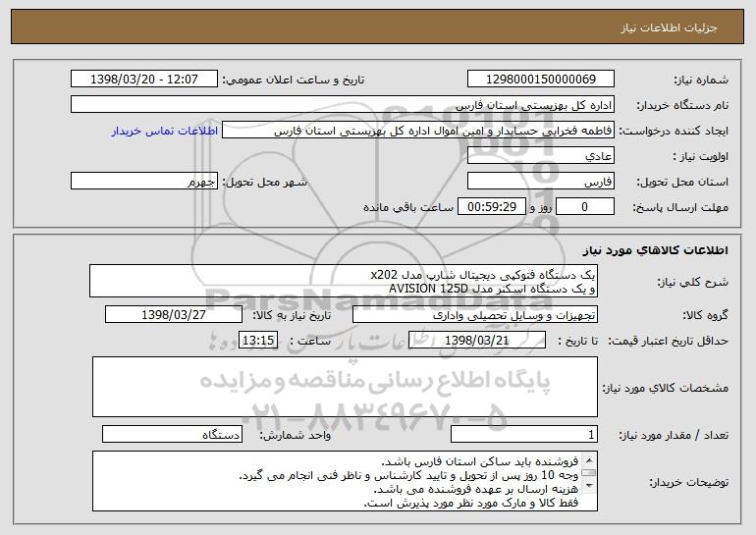756x535 pixels.
Task: Click the label اولویت نیاز
Action: coord(701,157)
